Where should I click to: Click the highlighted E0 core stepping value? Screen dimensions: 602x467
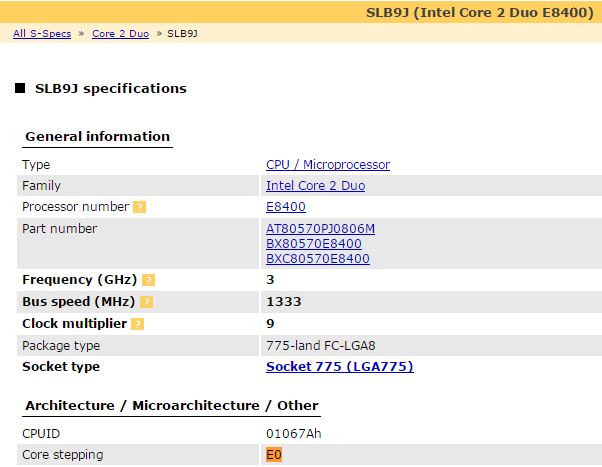point(274,455)
